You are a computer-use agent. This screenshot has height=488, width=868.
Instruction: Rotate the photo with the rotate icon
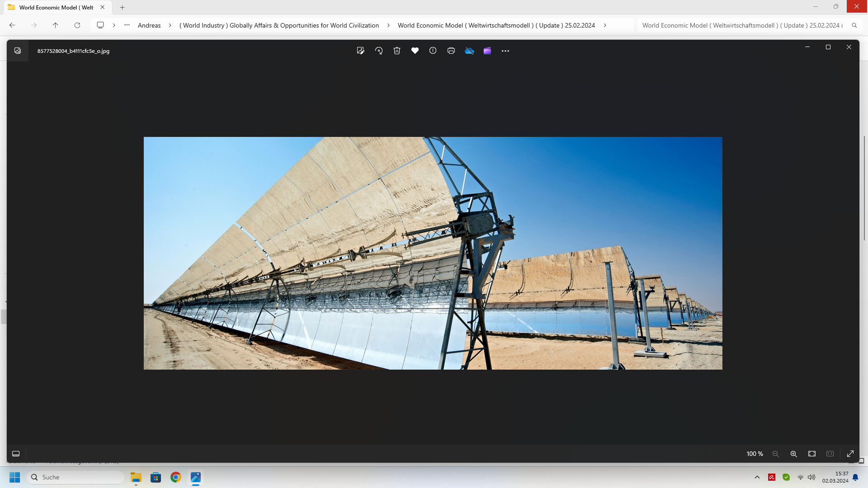click(x=379, y=51)
